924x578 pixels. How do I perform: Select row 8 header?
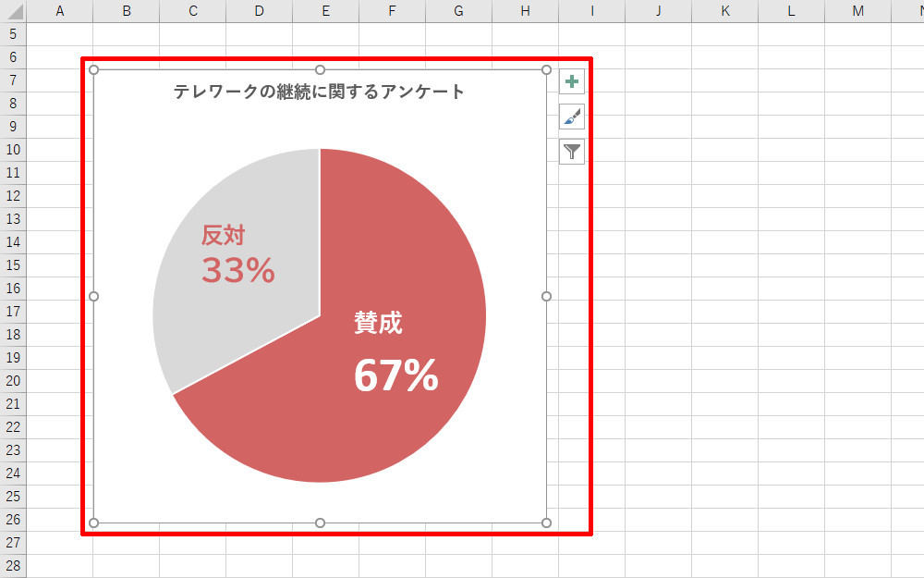click(x=13, y=104)
